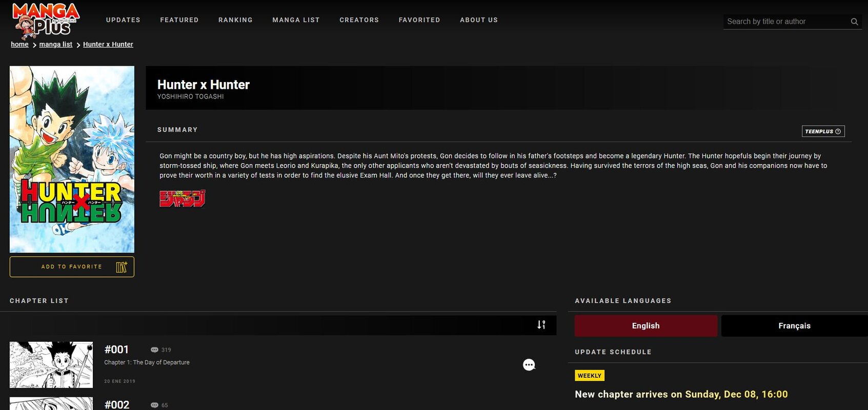The height and width of the screenshot is (410, 868).
Task: Click the Manga Plus logo
Action: 45,20
